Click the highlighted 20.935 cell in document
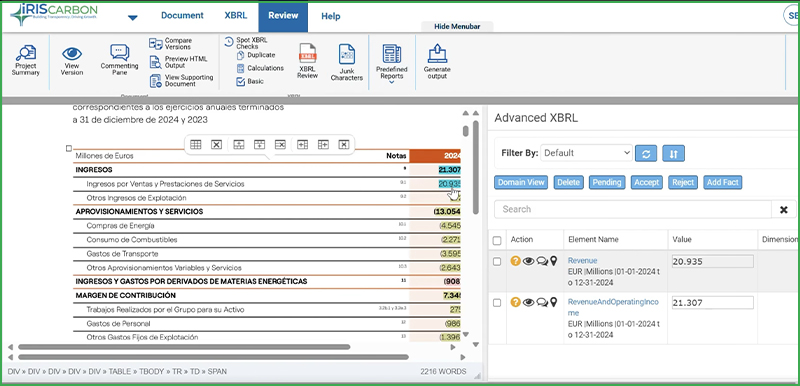This screenshot has width=800, height=386. point(449,184)
